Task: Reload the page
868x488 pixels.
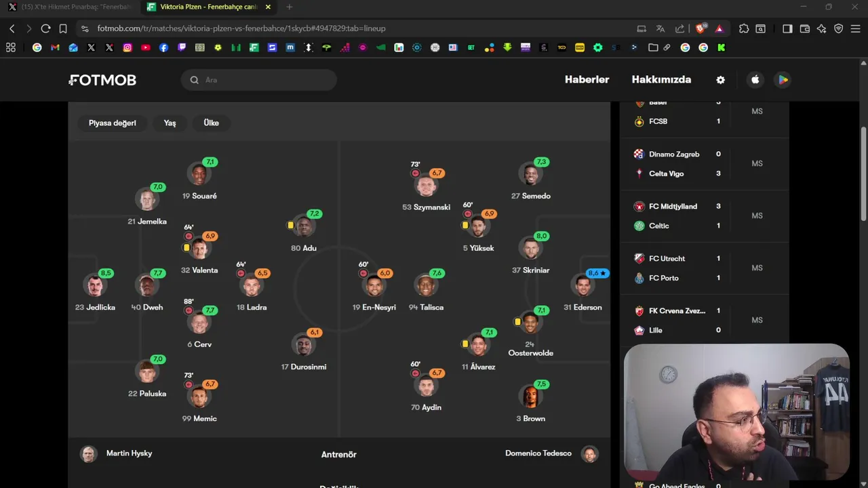Action: (x=45, y=28)
